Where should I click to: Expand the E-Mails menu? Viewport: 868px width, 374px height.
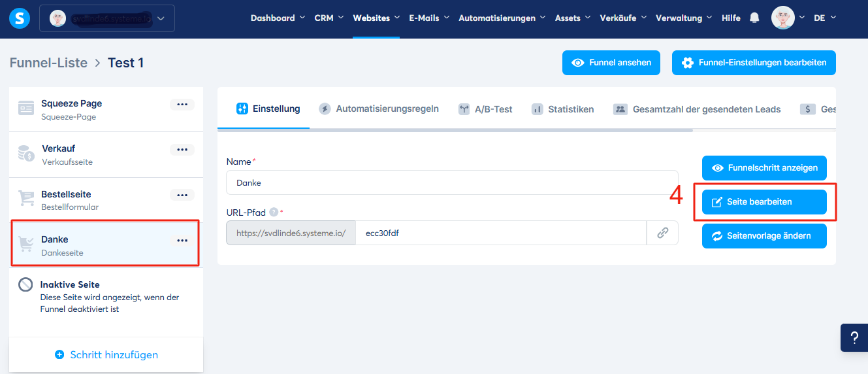tap(428, 18)
